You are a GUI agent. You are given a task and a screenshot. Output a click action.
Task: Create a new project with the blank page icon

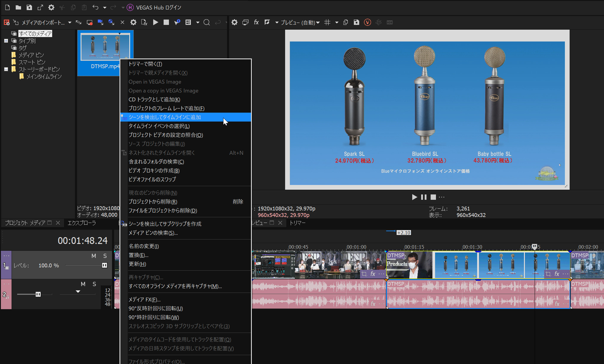click(x=7, y=7)
